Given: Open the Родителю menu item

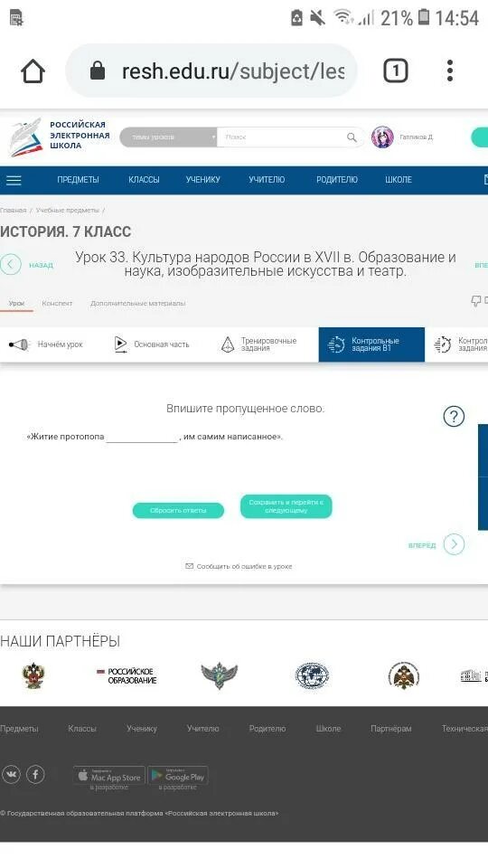Looking at the screenshot, I should click(337, 180).
